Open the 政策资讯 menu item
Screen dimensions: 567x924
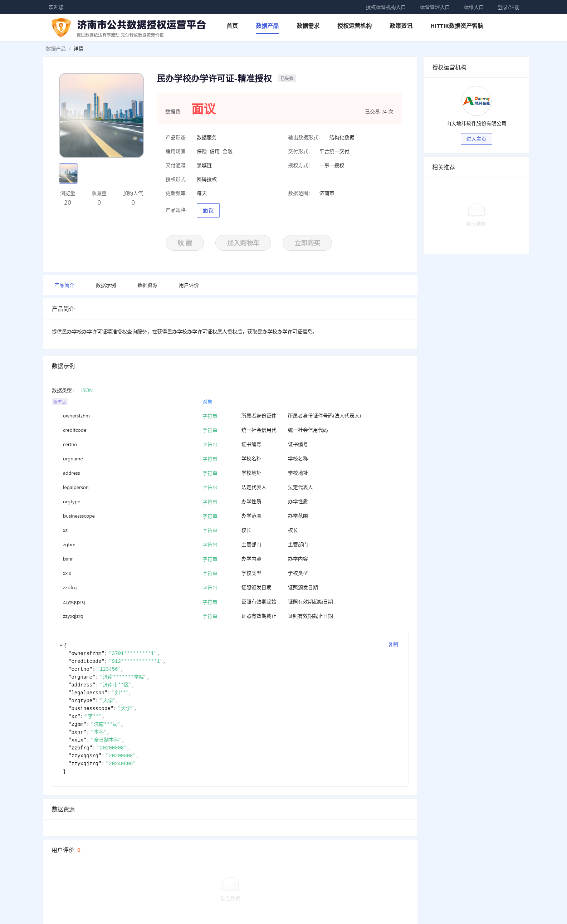401,26
